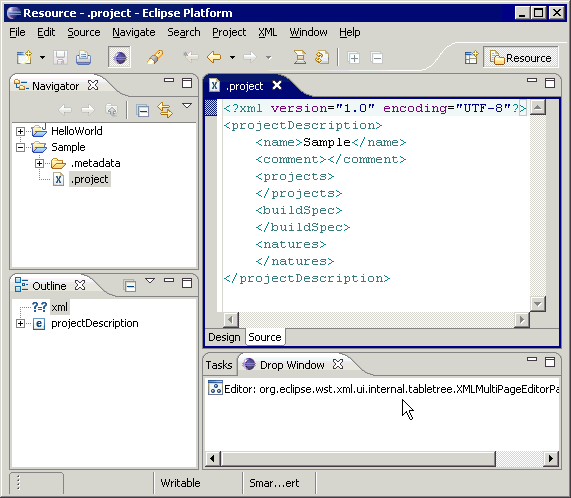Click the New wizard toolbar icon
Screen dimensions: 571x498
click(24, 58)
